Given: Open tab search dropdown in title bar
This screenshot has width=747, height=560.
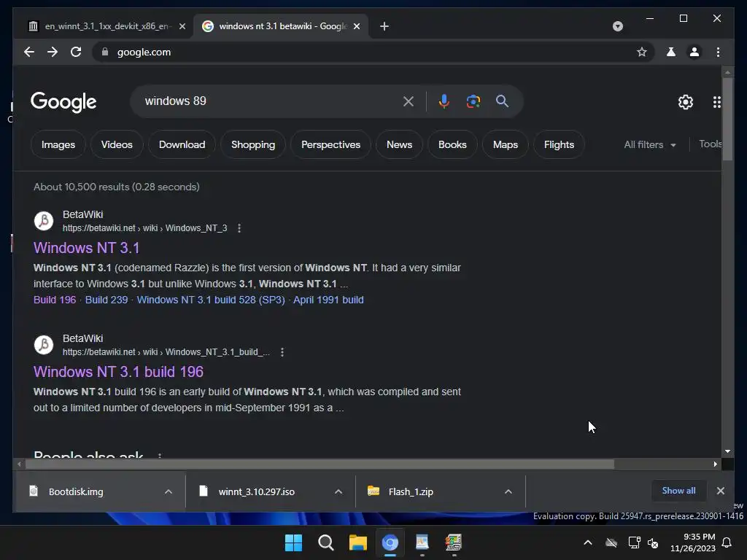Looking at the screenshot, I should coord(617,26).
